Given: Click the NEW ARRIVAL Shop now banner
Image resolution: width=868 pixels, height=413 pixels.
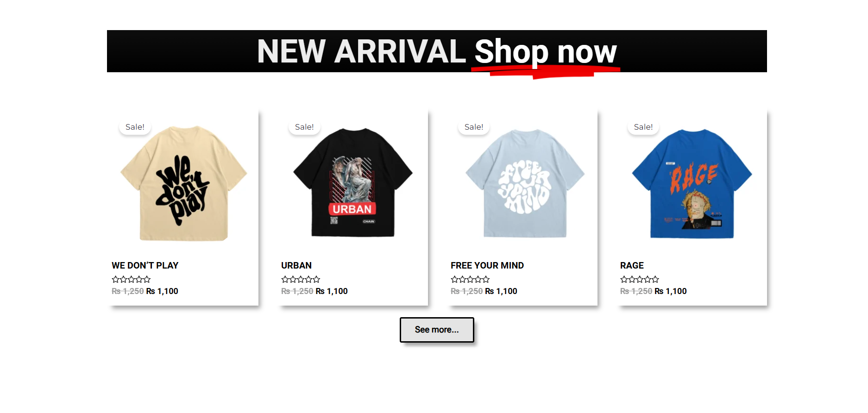Looking at the screenshot, I should point(437,51).
